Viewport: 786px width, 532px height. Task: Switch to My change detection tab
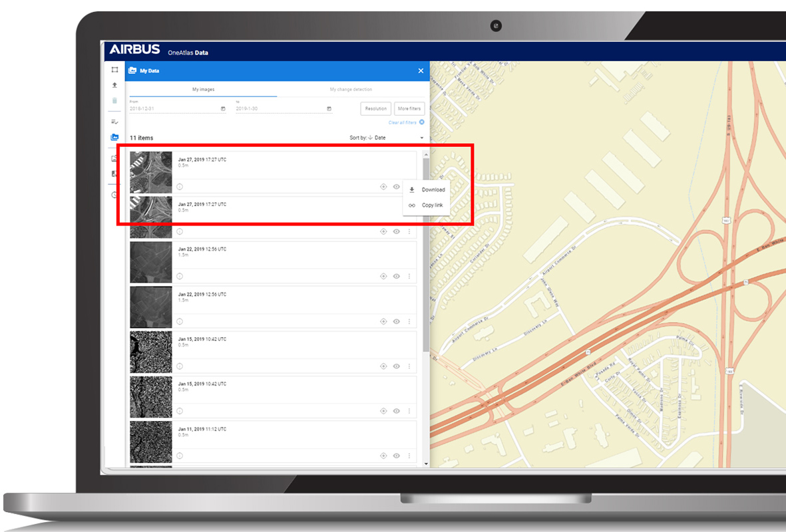[351, 89]
